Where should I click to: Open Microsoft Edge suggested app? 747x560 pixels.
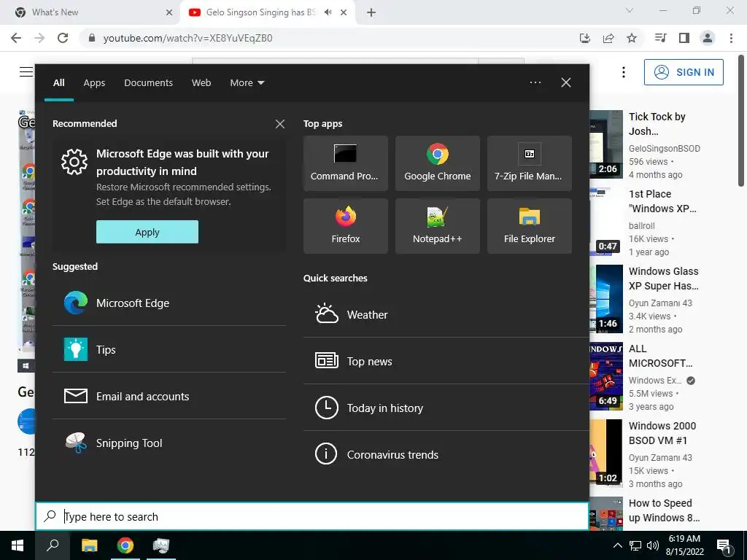click(x=169, y=303)
